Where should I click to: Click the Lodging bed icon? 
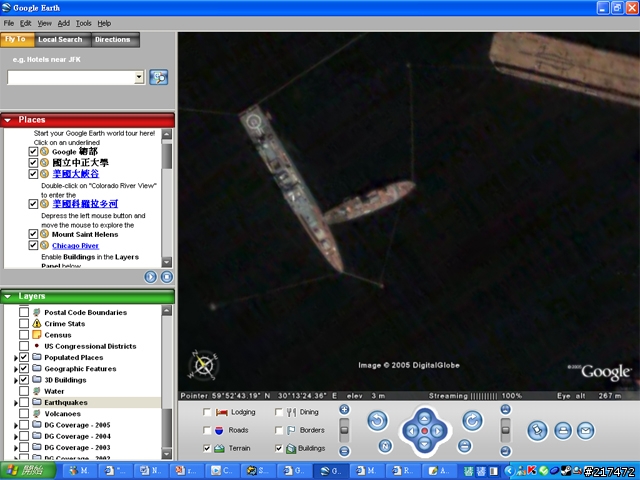(x=222, y=412)
